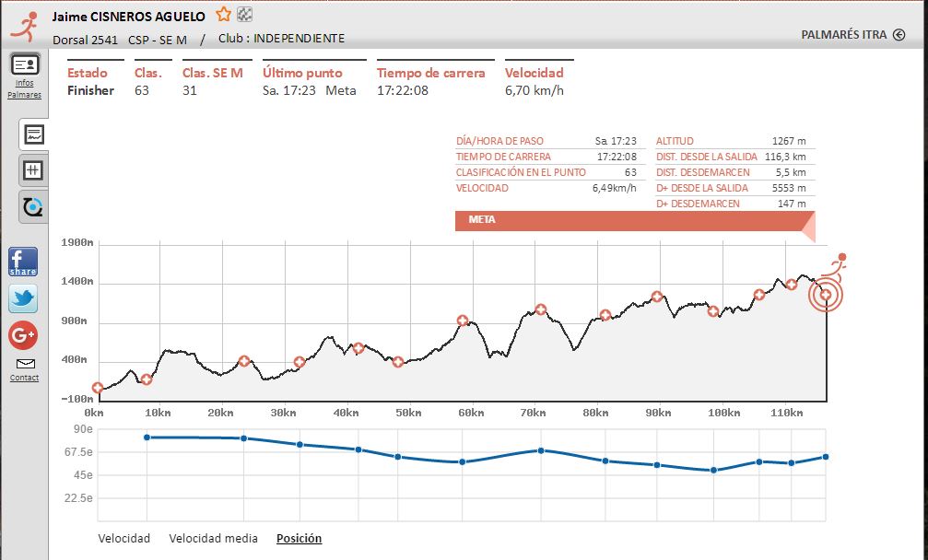Select the Posición chart tab
This screenshot has height=560, width=928.
tap(299, 538)
